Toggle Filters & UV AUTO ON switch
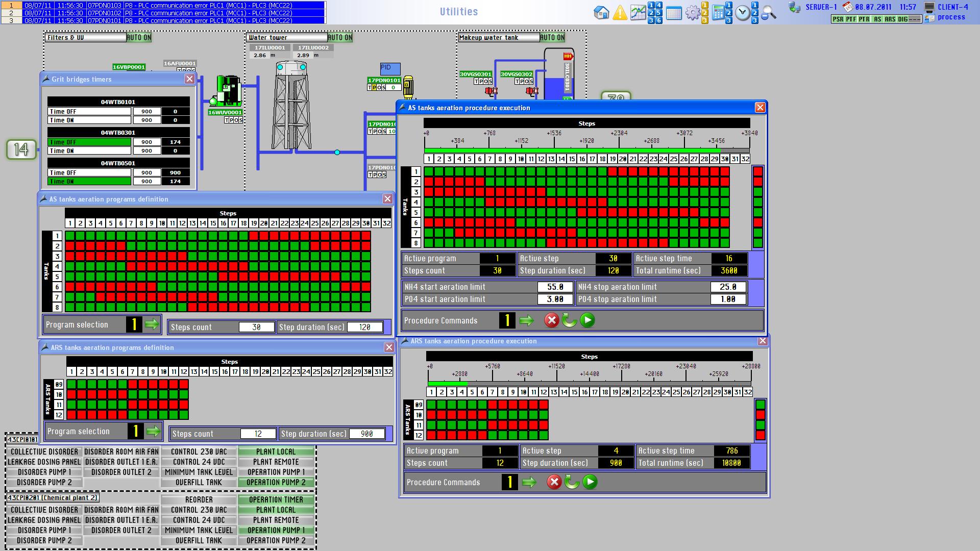 [x=138, y=37]
